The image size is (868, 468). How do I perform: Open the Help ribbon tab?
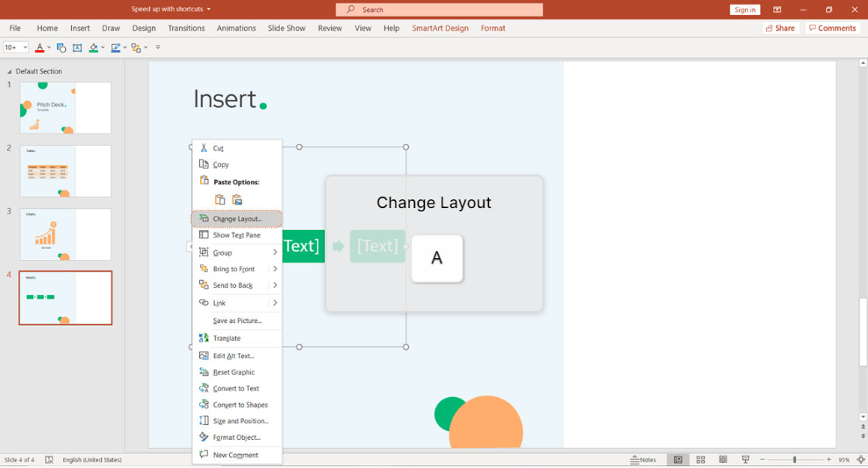click(391, 28)
